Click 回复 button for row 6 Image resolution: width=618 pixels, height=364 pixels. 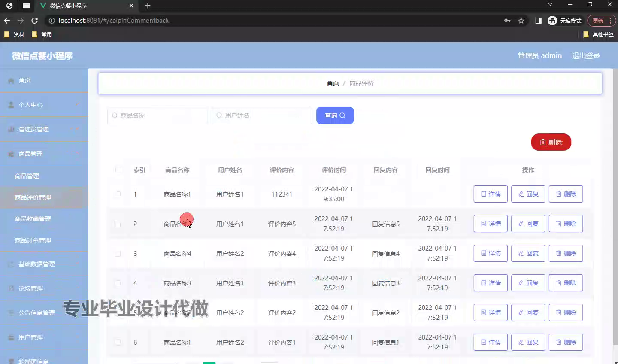pos(528,342)
